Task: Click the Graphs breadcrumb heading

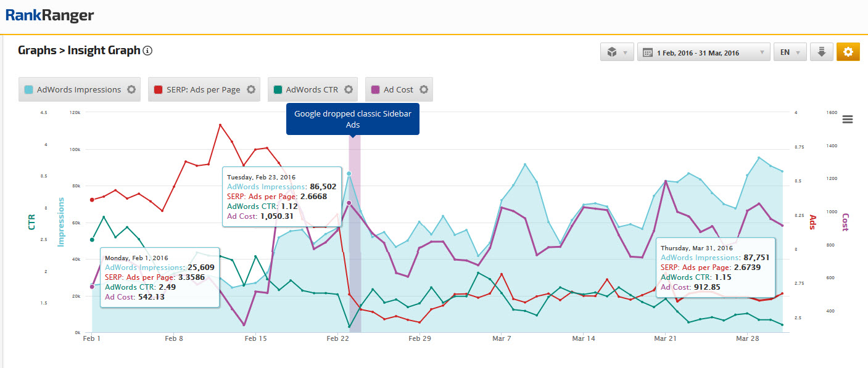Action: (36, 51)
